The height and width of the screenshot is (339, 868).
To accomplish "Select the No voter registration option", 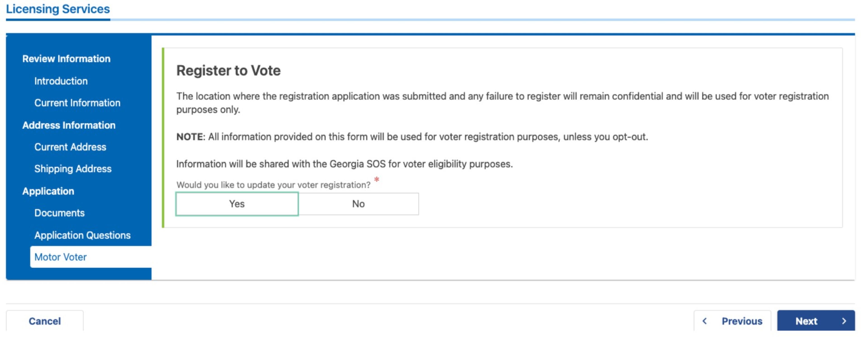I will pos(358,204).
